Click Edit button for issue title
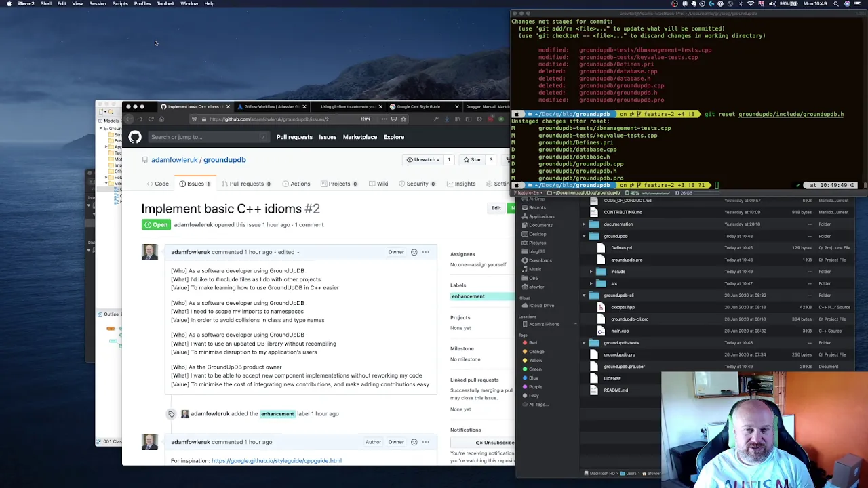This screenshot has width=868, height=488. pos(496,208)
